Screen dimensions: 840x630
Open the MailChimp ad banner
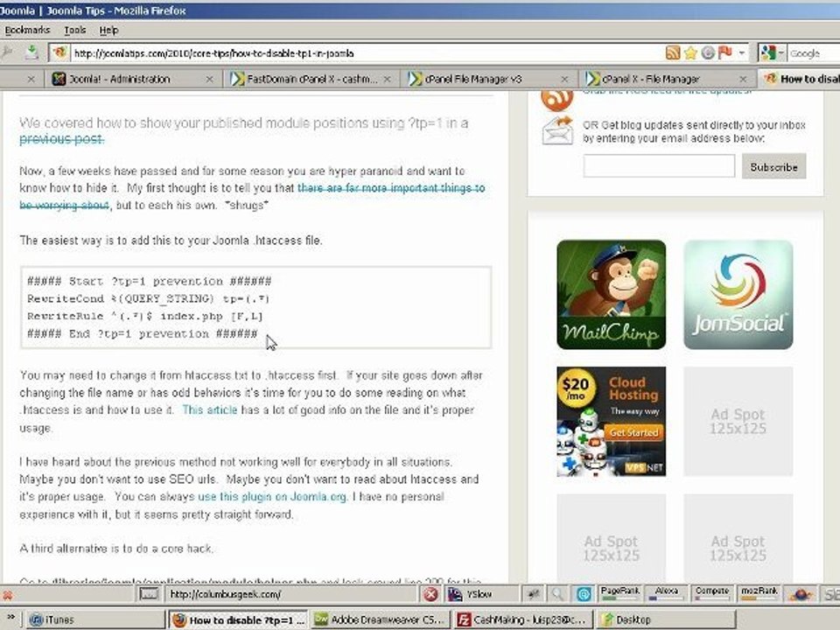pyautogui.click(x=612, y=295)
